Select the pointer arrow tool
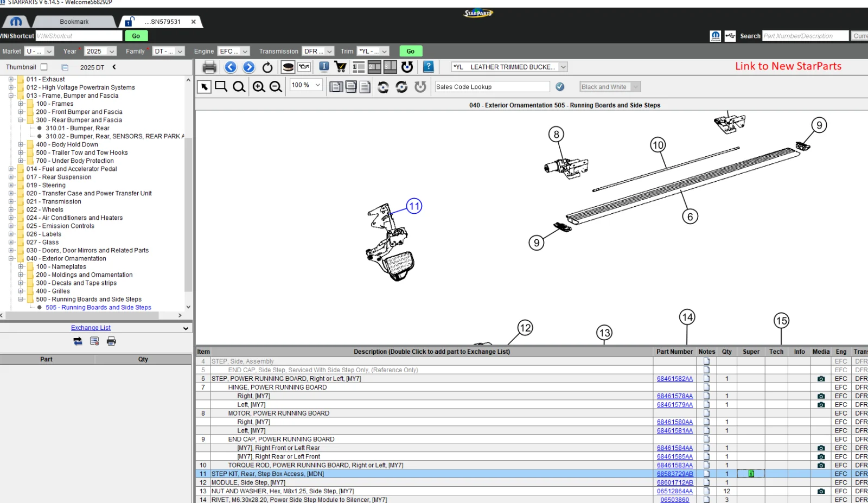The width and height of the screenshot is (868, 503). (204, 87)
